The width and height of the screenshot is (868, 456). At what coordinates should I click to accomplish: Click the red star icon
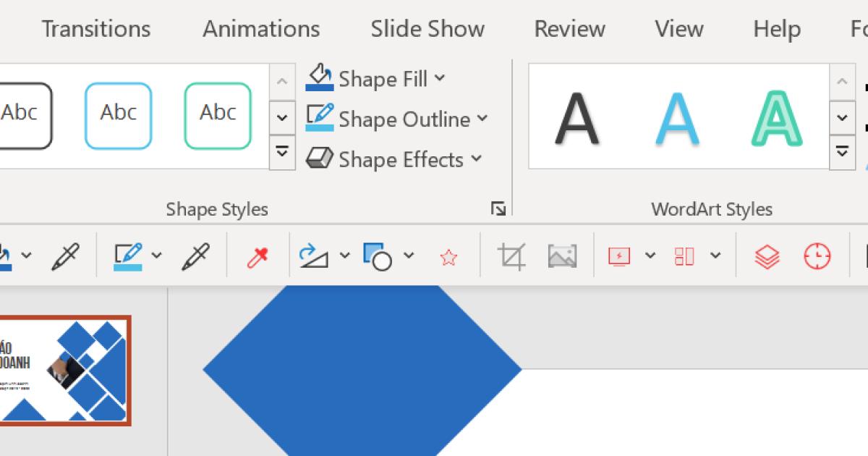(448, 257)
